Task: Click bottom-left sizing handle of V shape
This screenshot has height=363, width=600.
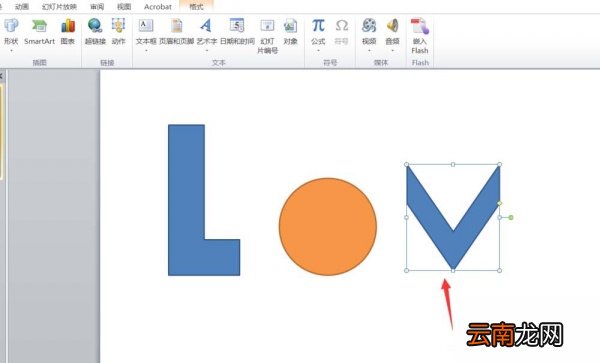Action: (406, 270)
